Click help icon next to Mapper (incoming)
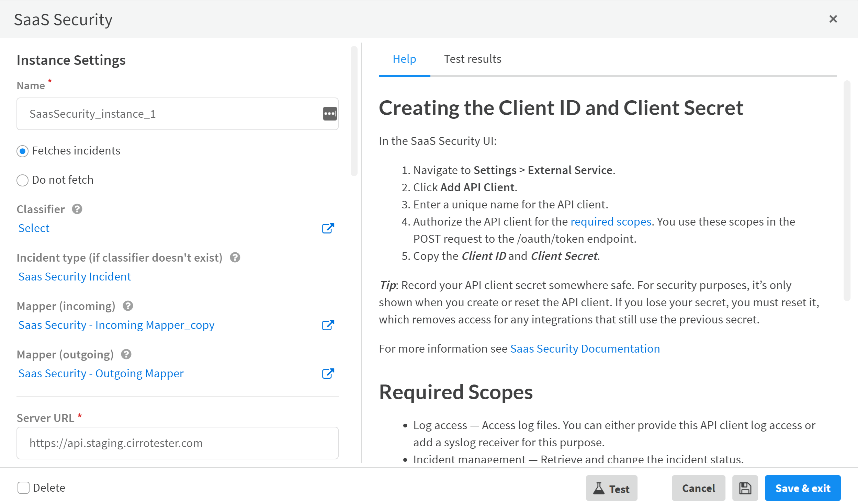Screen dimensions: 858x504 pos(128,306)
